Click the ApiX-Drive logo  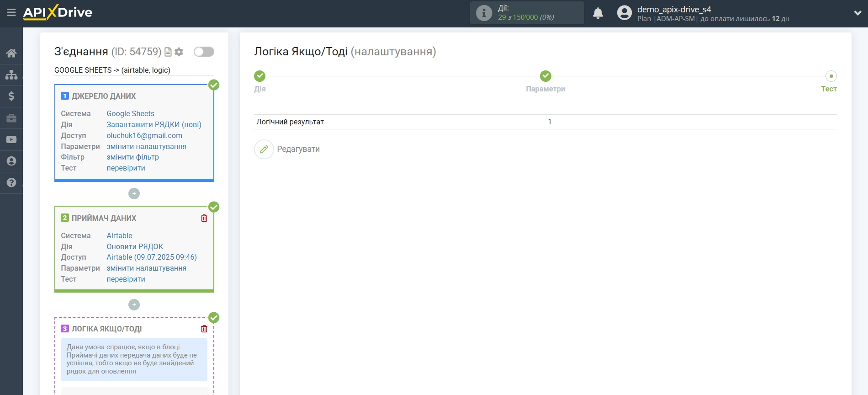(58, 12)
